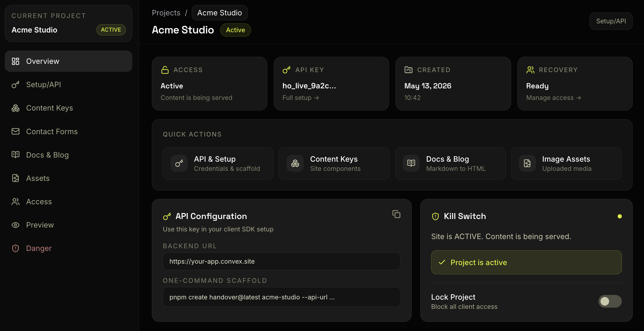The image size is (644, 331).
Task: Click 'Content is being served' on Access card
Action: pos(196,98)
